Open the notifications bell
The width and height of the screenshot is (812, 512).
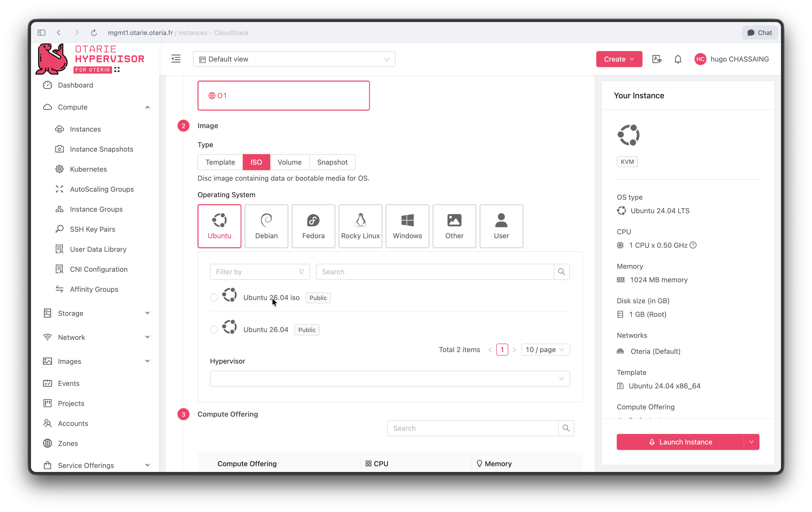pyautogui.click(x=678, y=59)
